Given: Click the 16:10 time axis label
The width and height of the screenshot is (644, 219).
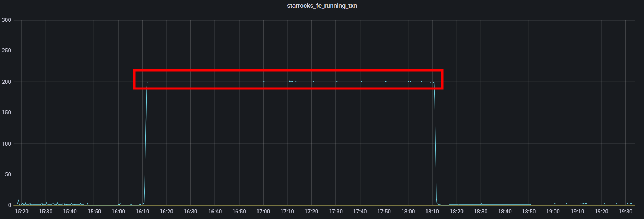Looking at the screenshot, I should pyautogui.click(x=142, y=212).
